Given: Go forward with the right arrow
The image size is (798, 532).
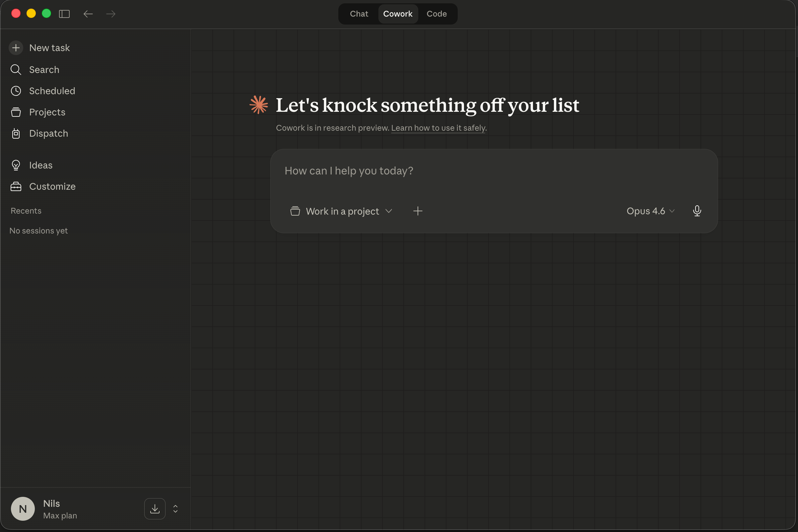Looking at the screenshot, I should pyautogui.click(x=111, y=14).
